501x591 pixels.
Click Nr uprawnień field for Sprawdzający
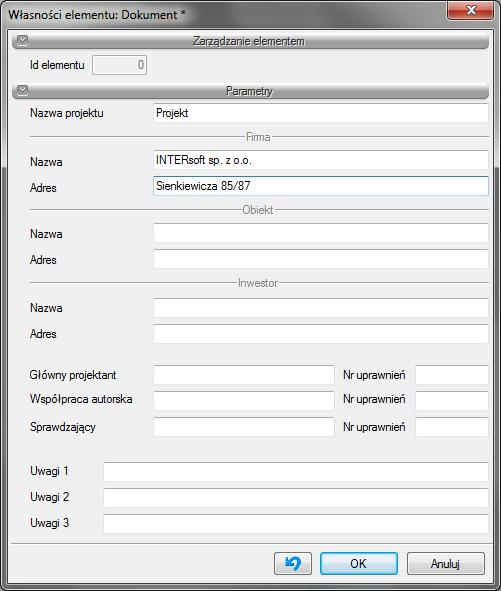tap(452, 427)
